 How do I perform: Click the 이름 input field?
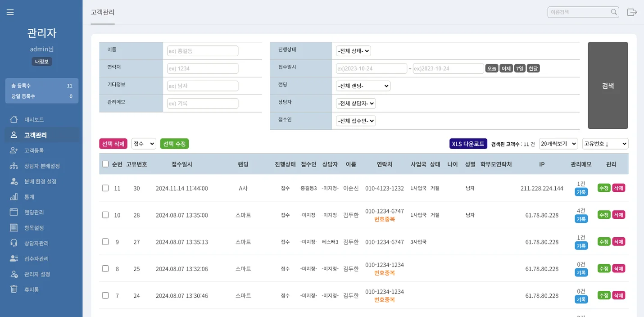tap(202, 50)
